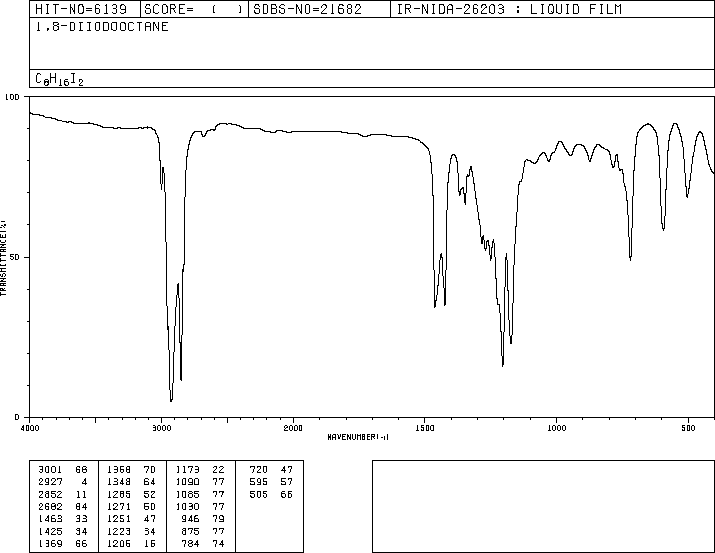The width and height of the screenshot is (715, 553).
Task: Select peak table entry 1206
Action: tap(119, 544)
